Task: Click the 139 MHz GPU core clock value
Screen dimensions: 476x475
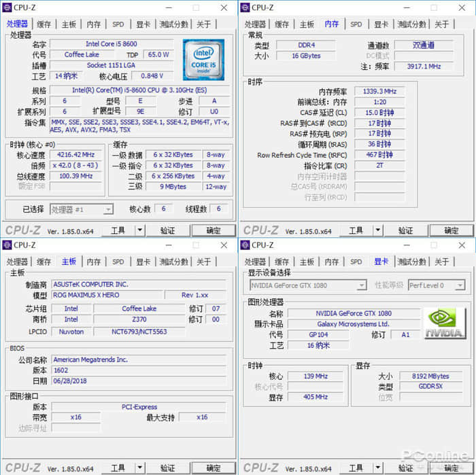Action: [x=316, y=376]
